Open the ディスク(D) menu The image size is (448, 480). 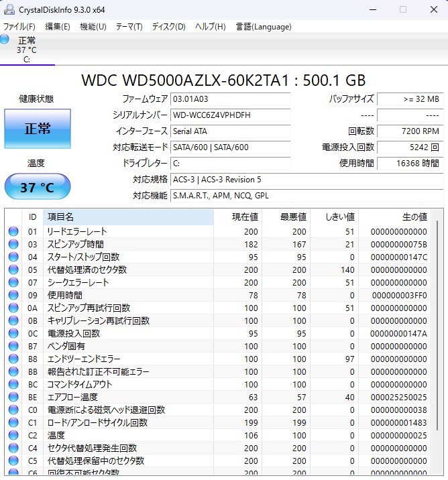point(169,27)
